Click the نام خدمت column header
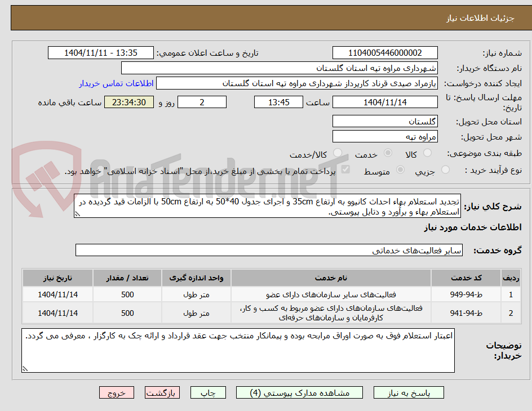 point(331,278)
